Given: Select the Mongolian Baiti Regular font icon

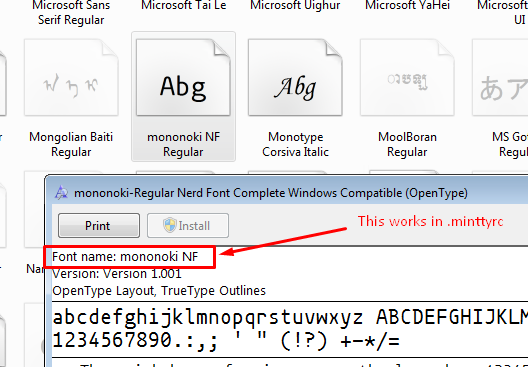Looking at the screenshot, I should point(71,77).
